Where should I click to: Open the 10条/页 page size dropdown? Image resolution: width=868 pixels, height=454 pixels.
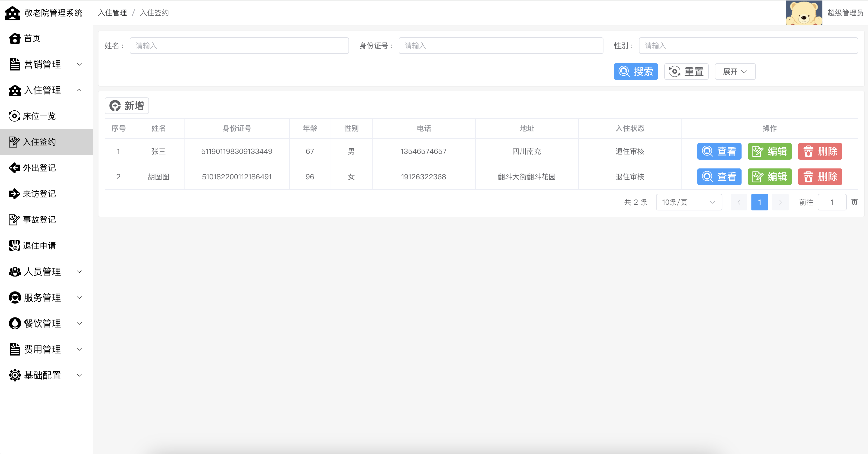688,202
